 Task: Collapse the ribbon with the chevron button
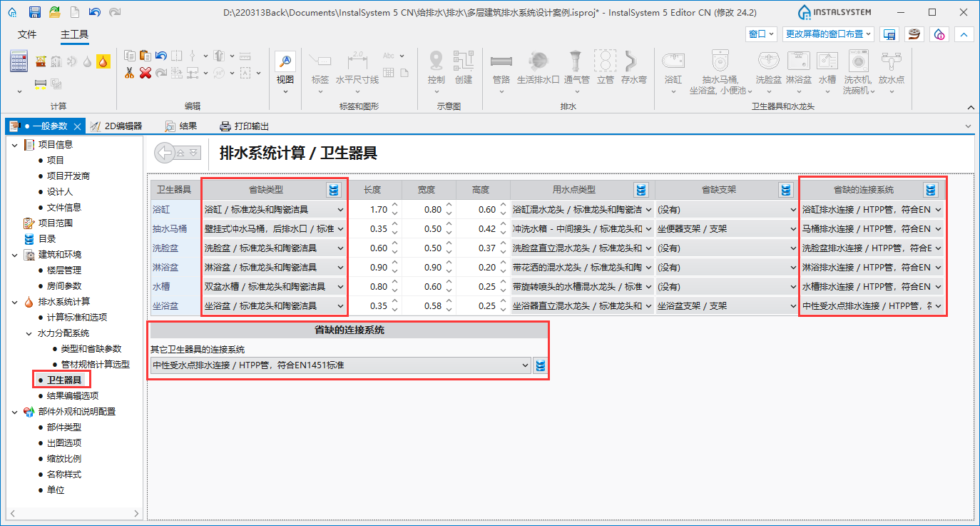964,34
